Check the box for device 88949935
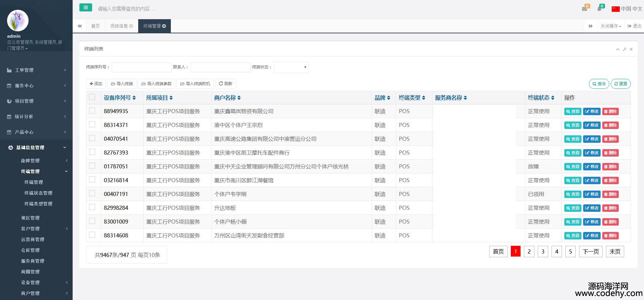 92,111
